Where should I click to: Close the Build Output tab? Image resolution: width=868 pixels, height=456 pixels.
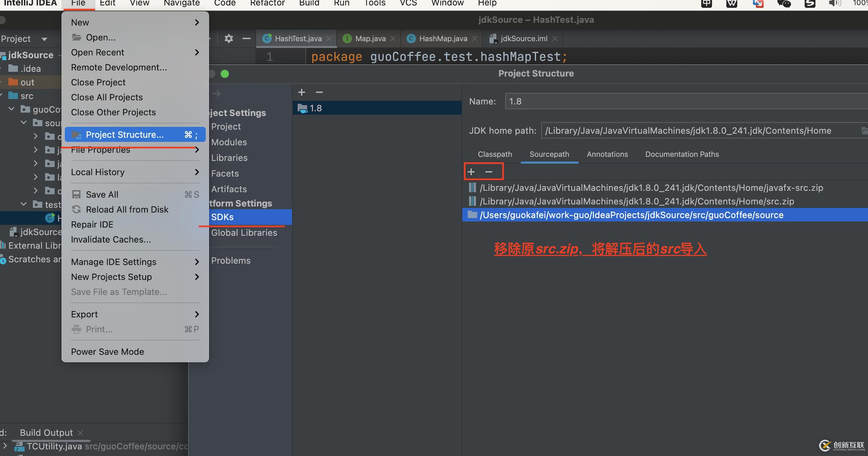[x=81, y=433]
